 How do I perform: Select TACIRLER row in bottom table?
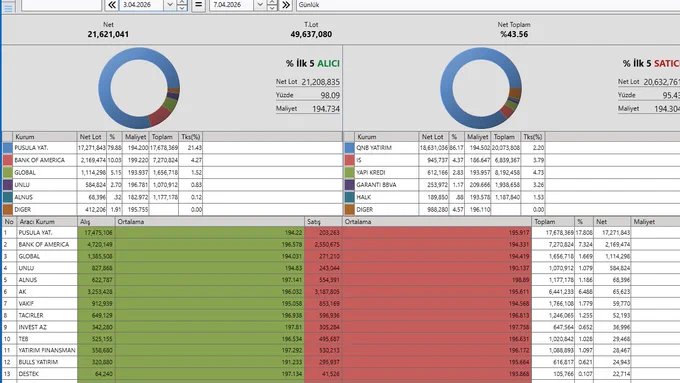tap(341, 315)
